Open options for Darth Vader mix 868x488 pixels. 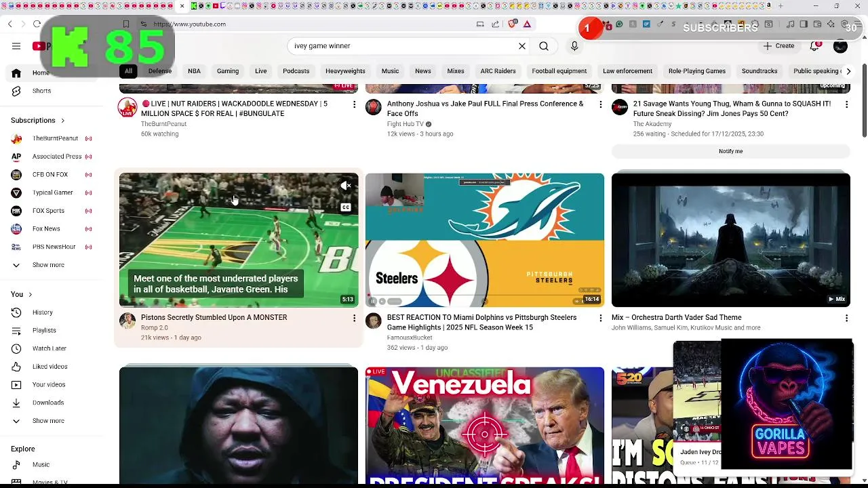pyautogui.click(x=846, y=318)
